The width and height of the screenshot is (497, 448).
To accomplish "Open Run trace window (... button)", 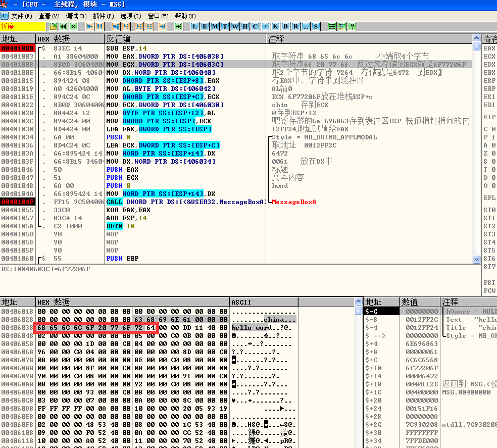I will 306,27.
